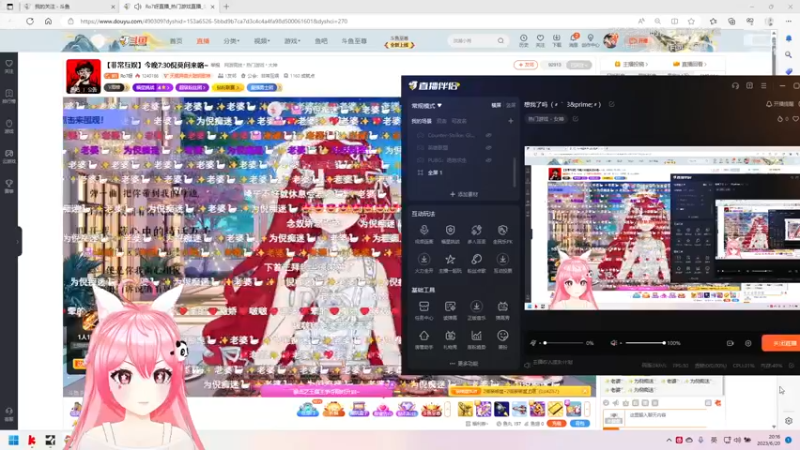Image resolution: width=800 pixels, height=450 pixels.
Task: Open the danmaku tool icon beside task center
Action: 450,307
